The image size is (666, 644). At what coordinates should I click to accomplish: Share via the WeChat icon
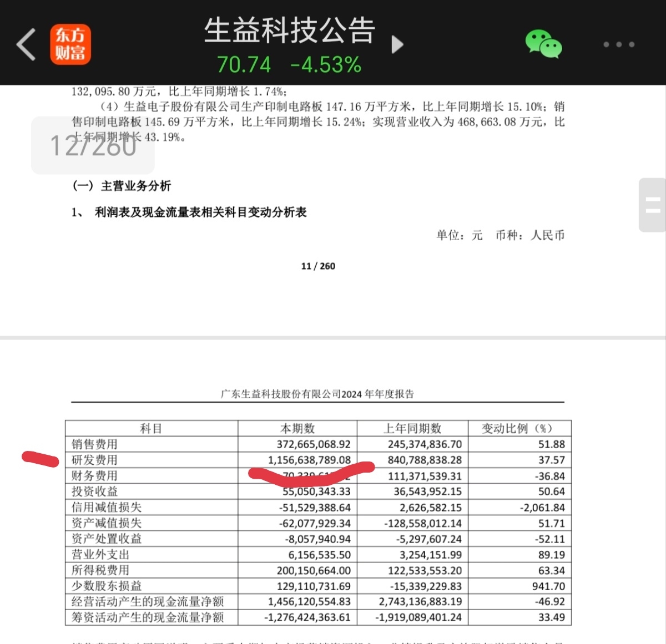543,44
